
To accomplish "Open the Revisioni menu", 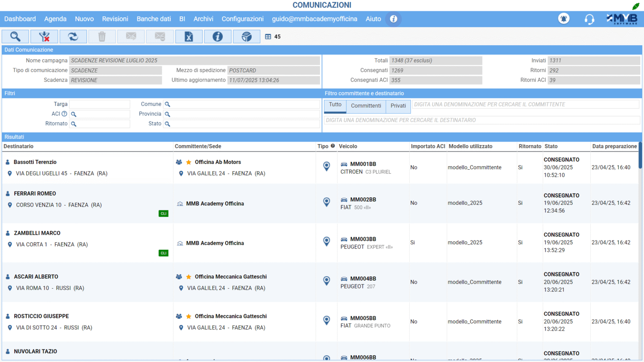I will (x=115, y=19).
